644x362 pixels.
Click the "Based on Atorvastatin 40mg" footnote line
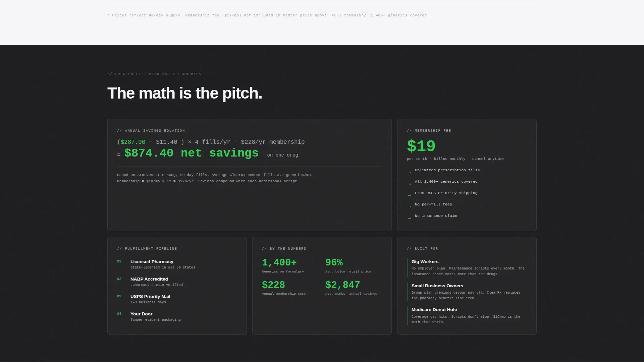pos(215,175)
